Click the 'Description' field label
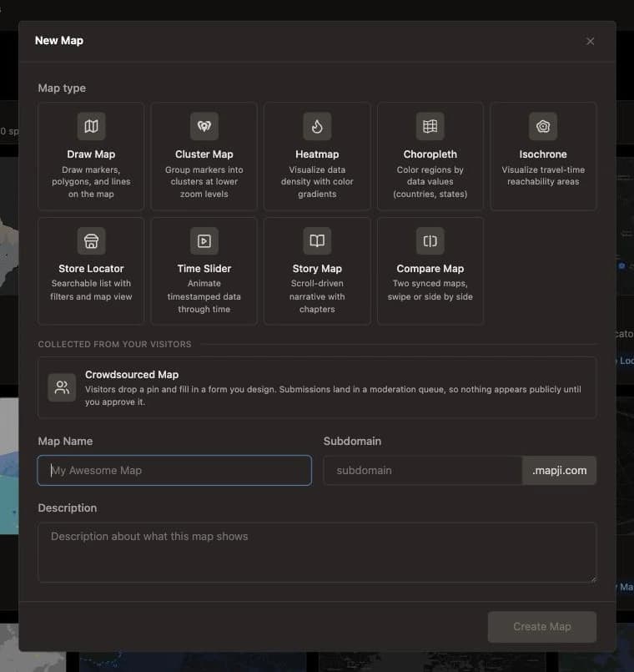The image size is (634, 672). coord(68,508)
